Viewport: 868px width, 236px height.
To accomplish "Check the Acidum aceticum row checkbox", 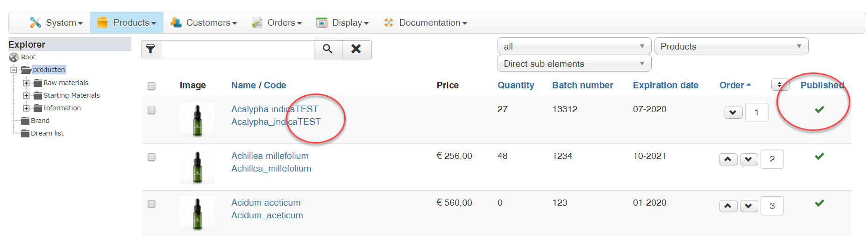I will pyautogui.click(x=151, y=204).
